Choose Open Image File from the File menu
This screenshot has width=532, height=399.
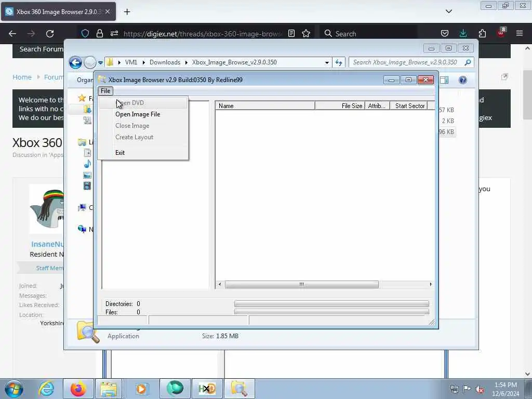[138, 114]
